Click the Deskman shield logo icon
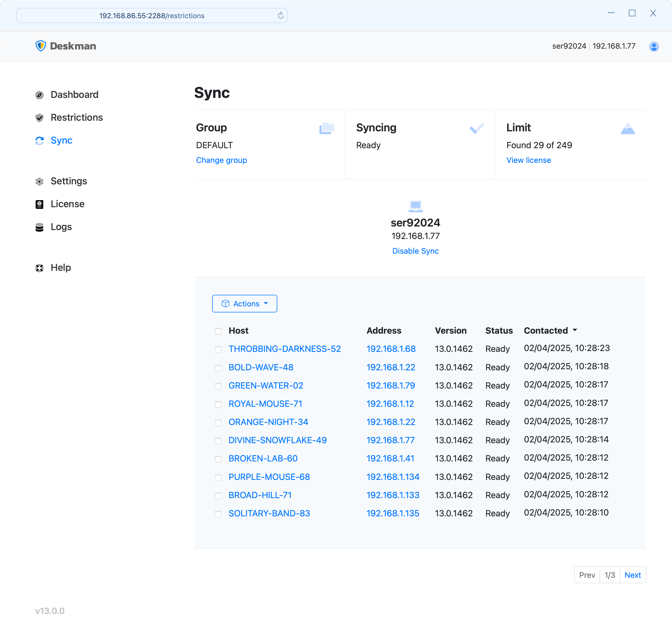Screen dimensions: 672x636 41,46
